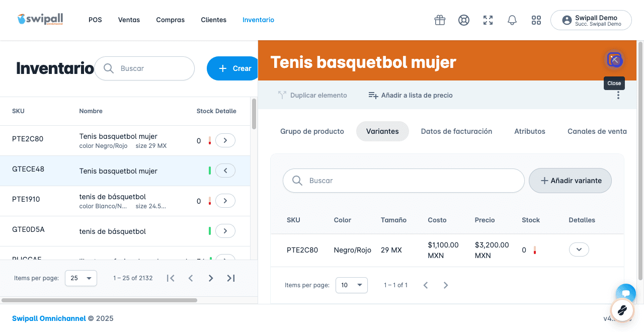Image resolution: width=644 pixels, height=332 pixels.
Task: Click Añadir variante button
Action: coord(570,181)
